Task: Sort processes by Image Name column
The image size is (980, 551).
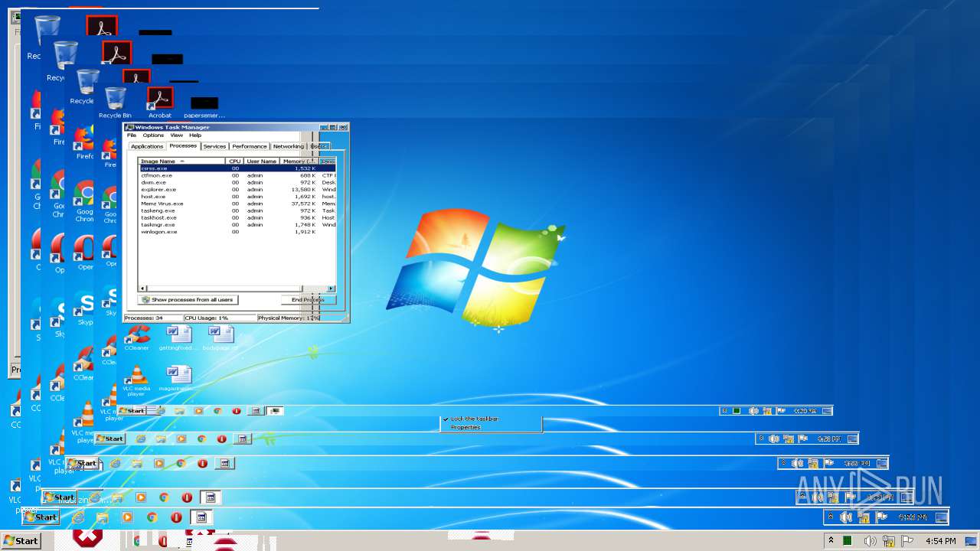Action: point(182,161)
